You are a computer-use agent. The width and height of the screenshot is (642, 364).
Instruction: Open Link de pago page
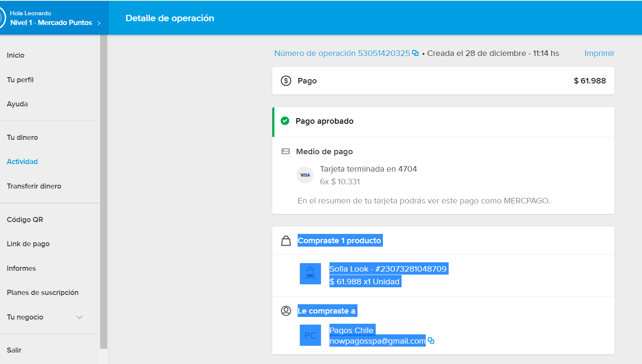click(x=28, y=244)
